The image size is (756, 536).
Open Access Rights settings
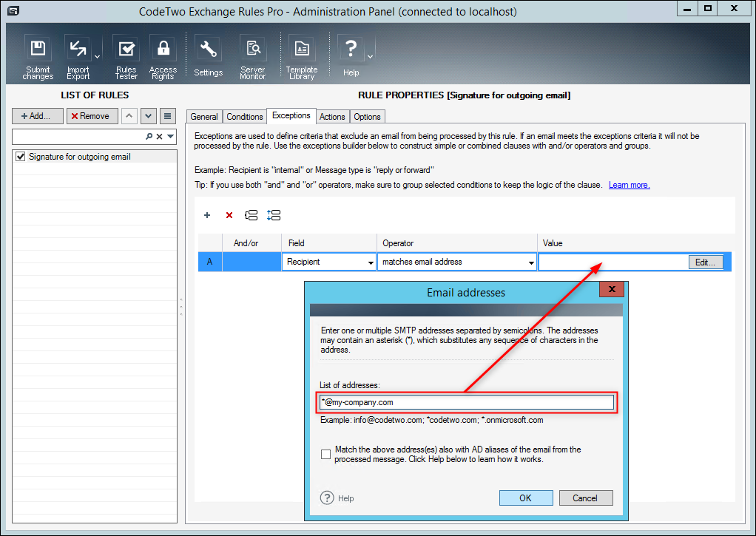[x=163, y=57]
